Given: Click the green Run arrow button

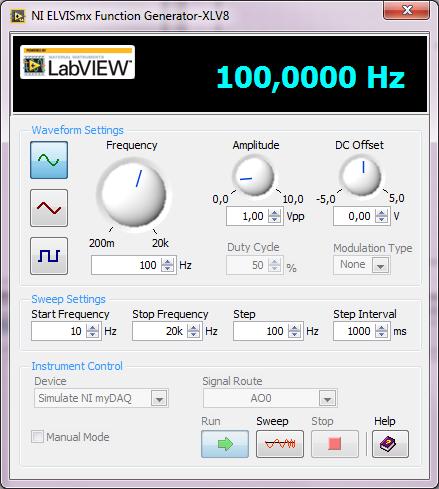Looking at the screenshot, I should coord(225,444).
